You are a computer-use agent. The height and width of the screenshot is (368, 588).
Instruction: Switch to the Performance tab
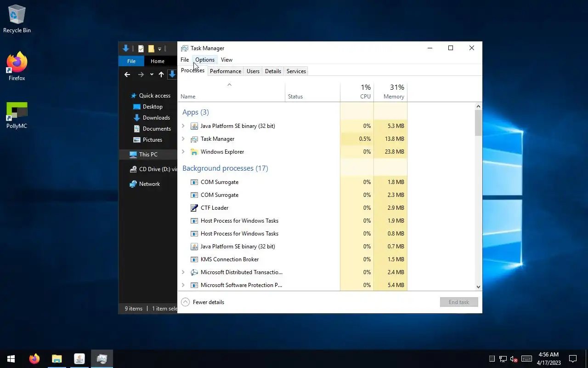tap(226, 71)
